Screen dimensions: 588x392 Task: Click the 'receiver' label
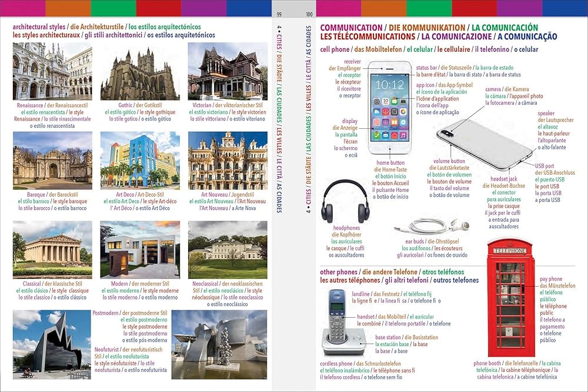[352, 62]
